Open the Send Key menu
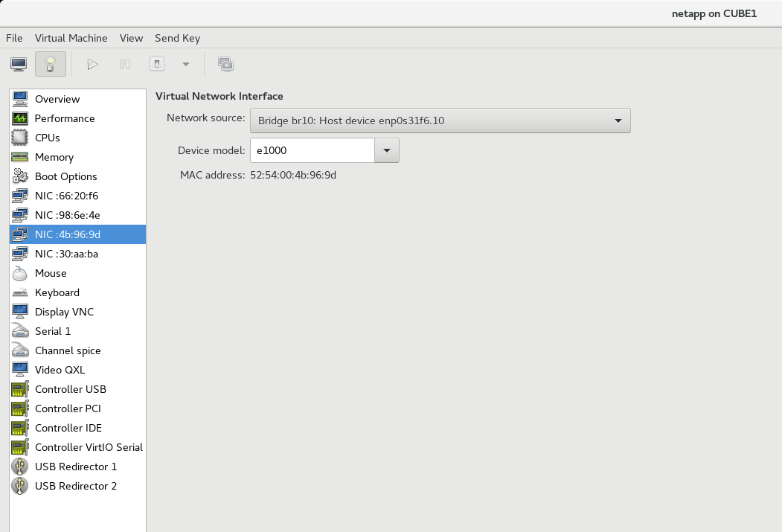Image resolution: width=782 pixels, height=532 pixels. (x=177, y=38)
